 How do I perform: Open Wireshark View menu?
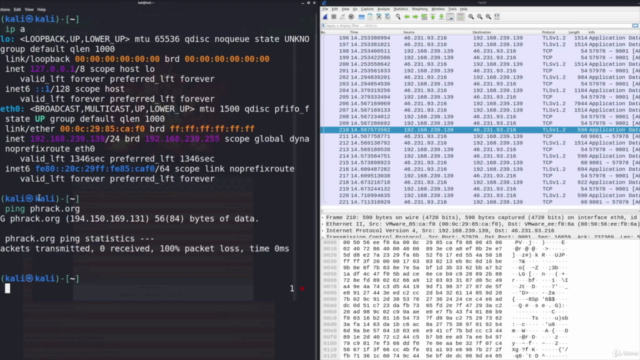pyautogui.click(x=345, y=9)
